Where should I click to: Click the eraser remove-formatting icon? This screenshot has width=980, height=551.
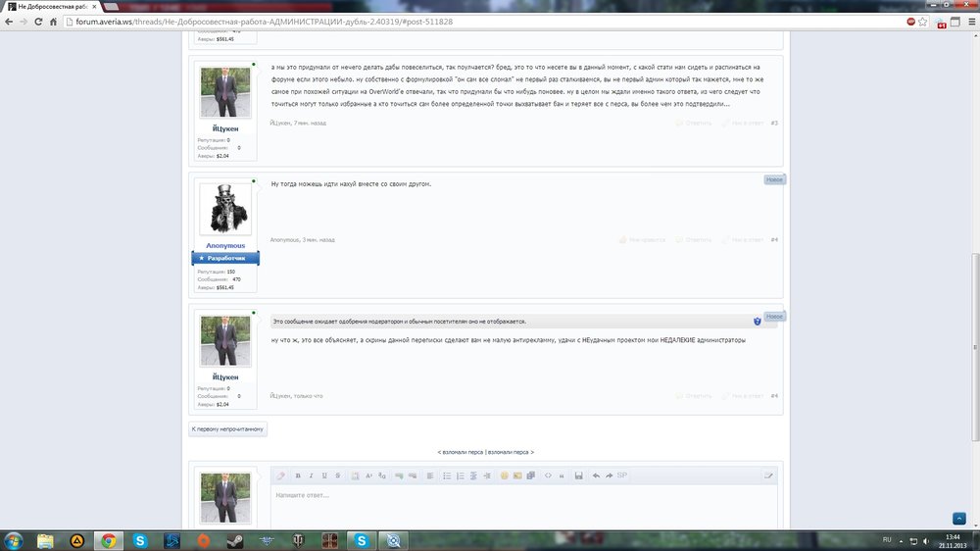[280, 476]
